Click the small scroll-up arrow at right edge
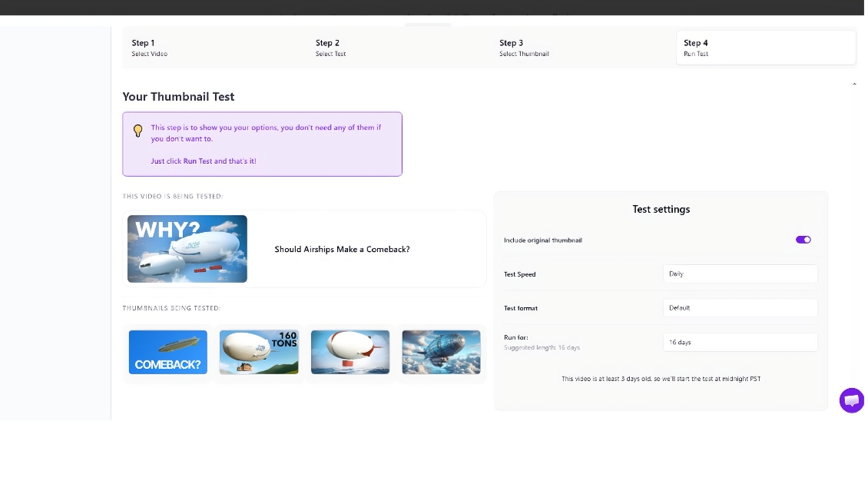Image resolution: width=868 pixels, height=481 pixels. click(x=854, y=84)
